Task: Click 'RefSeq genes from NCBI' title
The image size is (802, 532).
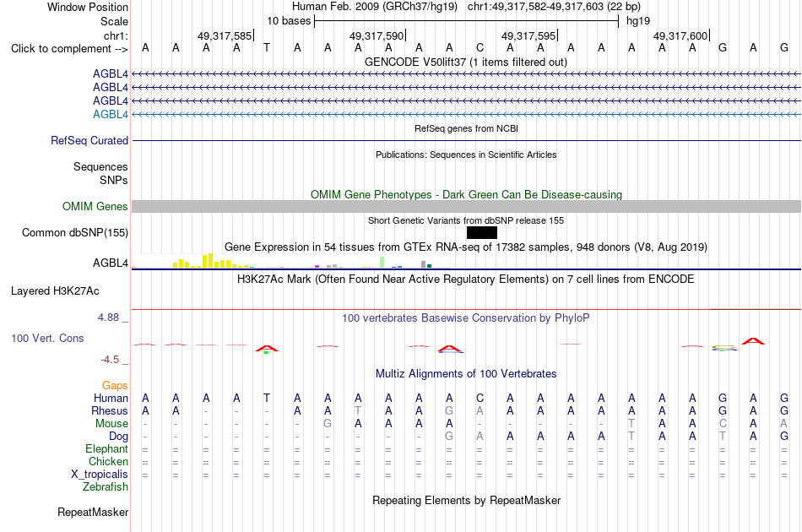Action: 467,129
